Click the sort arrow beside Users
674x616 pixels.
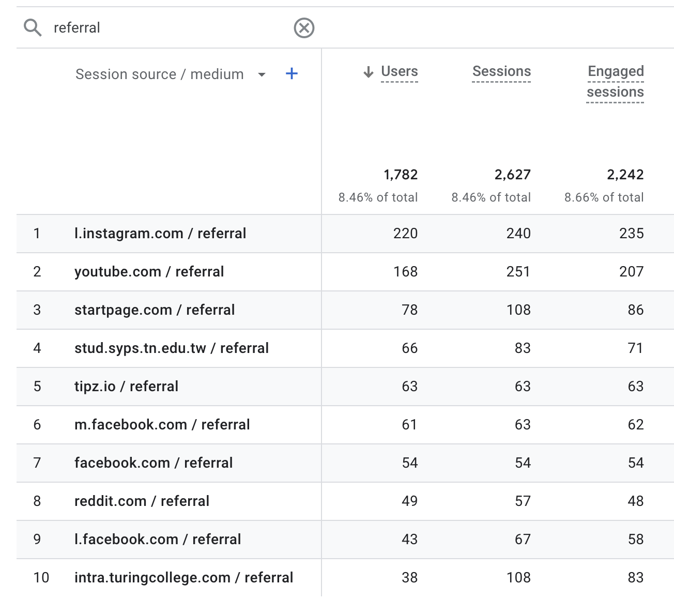(369, 72)
